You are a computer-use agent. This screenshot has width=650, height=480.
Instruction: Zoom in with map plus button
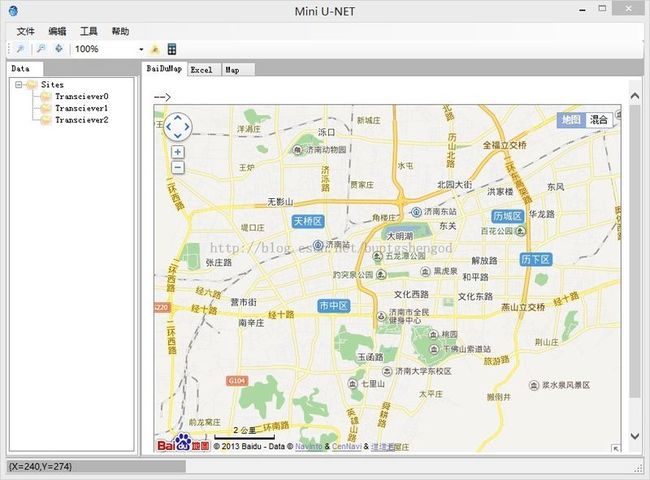[x=178, y=152]
